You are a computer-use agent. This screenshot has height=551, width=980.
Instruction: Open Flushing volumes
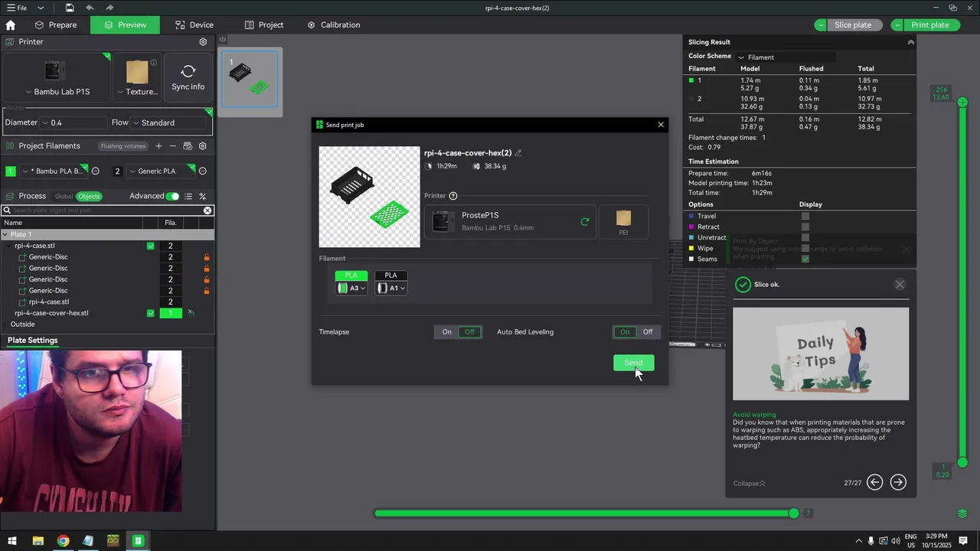122,146
